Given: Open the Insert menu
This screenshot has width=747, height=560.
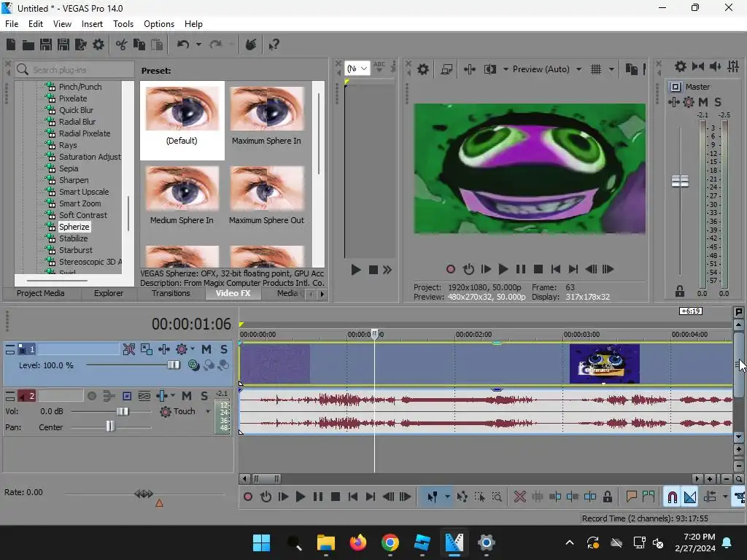Looking at the screenshot, I should pyautogui.click(x=92, y=24).
